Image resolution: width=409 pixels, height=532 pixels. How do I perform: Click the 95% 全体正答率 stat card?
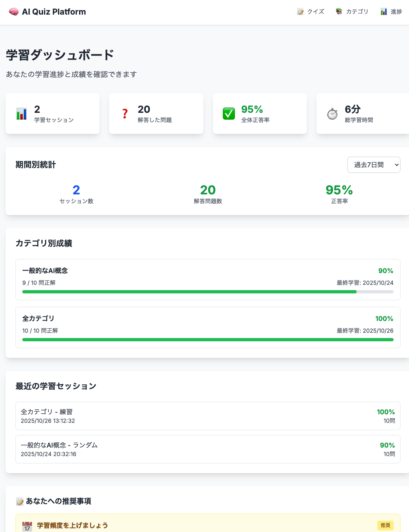tap(260, 114)
